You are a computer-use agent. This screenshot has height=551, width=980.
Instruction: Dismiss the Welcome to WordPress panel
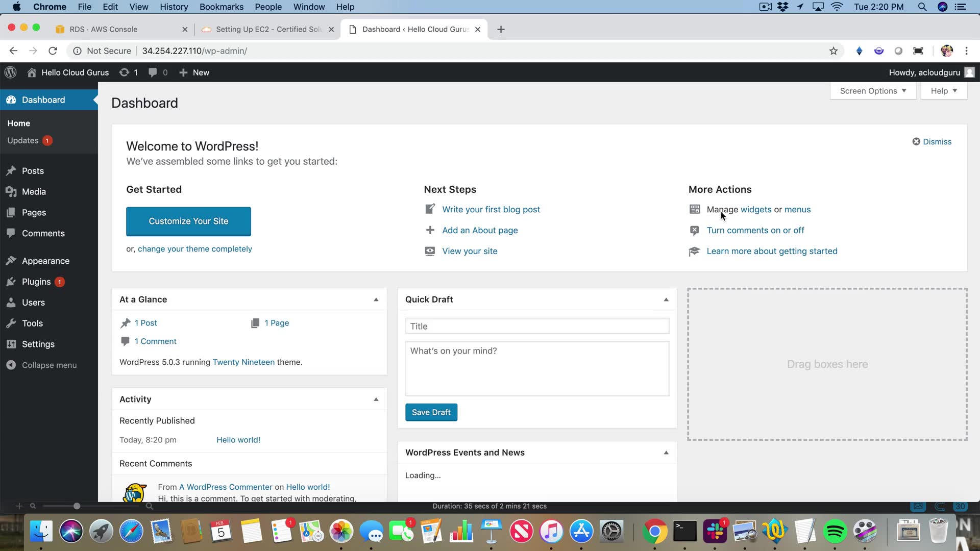tap(932, 142)
